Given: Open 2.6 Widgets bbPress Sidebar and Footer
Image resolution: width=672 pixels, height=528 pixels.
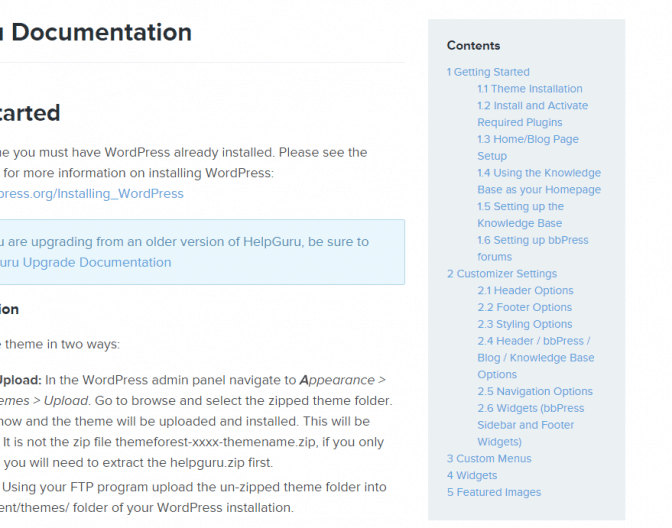Looking at the screenshot, I should pyautogui.click(x=531, y=425).
